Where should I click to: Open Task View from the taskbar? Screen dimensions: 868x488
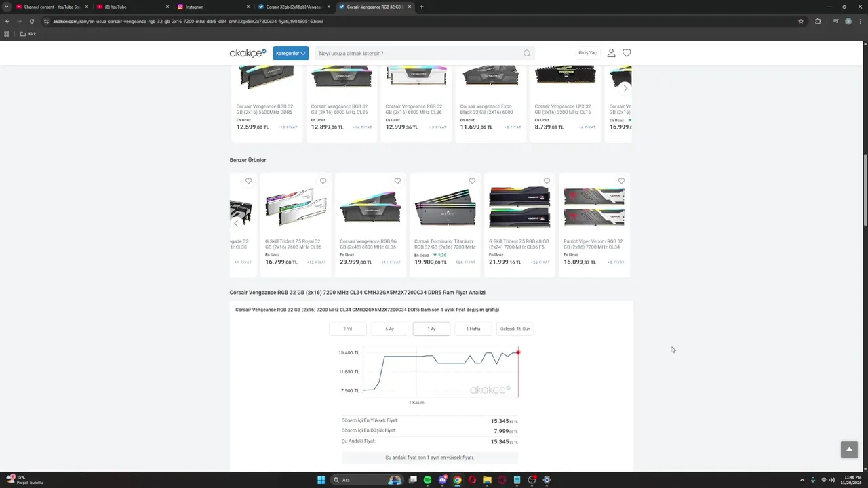pyautogui.click(x=413, y=480)
